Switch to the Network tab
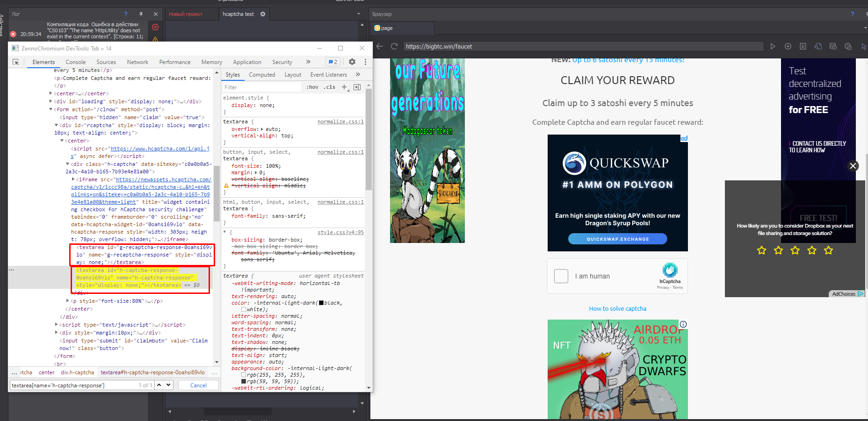This screenshot has height=421, width=868. coord(137,62)
